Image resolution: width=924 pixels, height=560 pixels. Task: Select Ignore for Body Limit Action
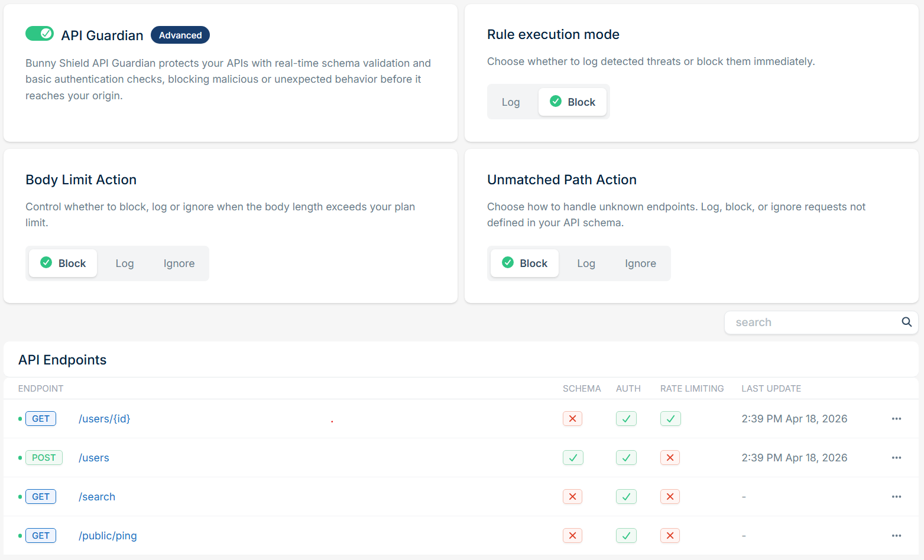tap(179, 263)
